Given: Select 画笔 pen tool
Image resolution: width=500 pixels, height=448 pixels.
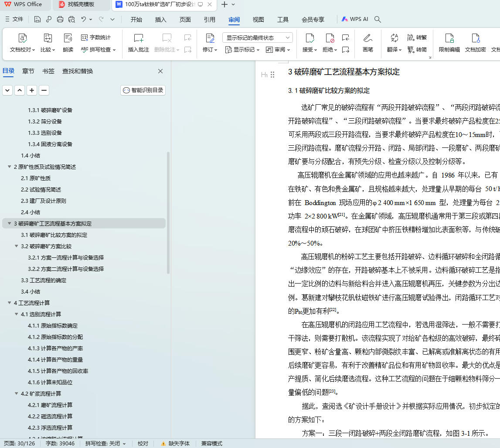Looking at the screenshot, I should (367, 43).
